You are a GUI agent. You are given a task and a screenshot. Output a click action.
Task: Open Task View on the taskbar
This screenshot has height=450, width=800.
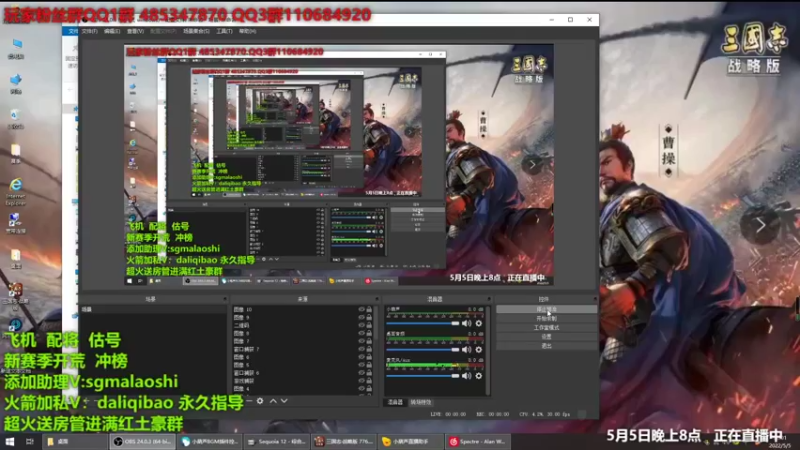[x=29, y=441]
